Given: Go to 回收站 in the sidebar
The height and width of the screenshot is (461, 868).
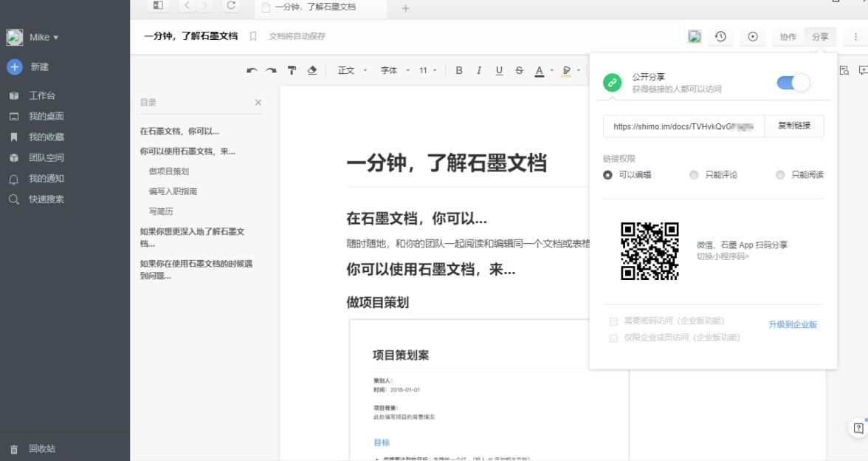Looking at the screenshot, I should click(x=41, y=448).
